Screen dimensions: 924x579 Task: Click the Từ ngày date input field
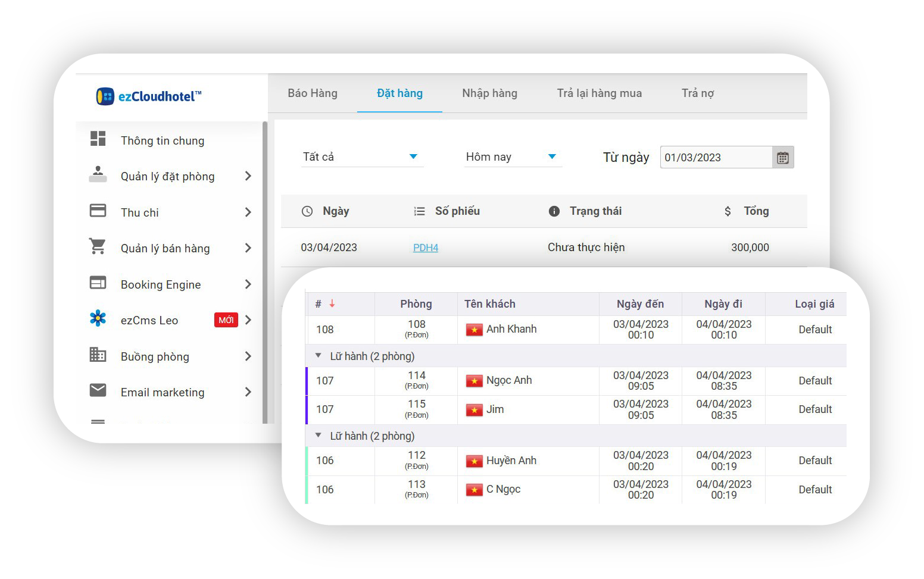coord(716,158)
